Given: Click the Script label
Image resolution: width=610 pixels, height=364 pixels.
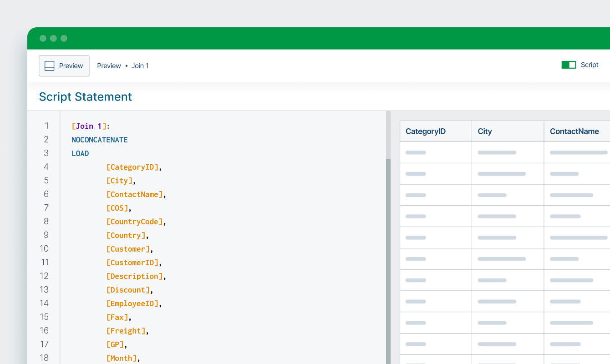Looking at the screenshot, I should [x=590, y=65].
